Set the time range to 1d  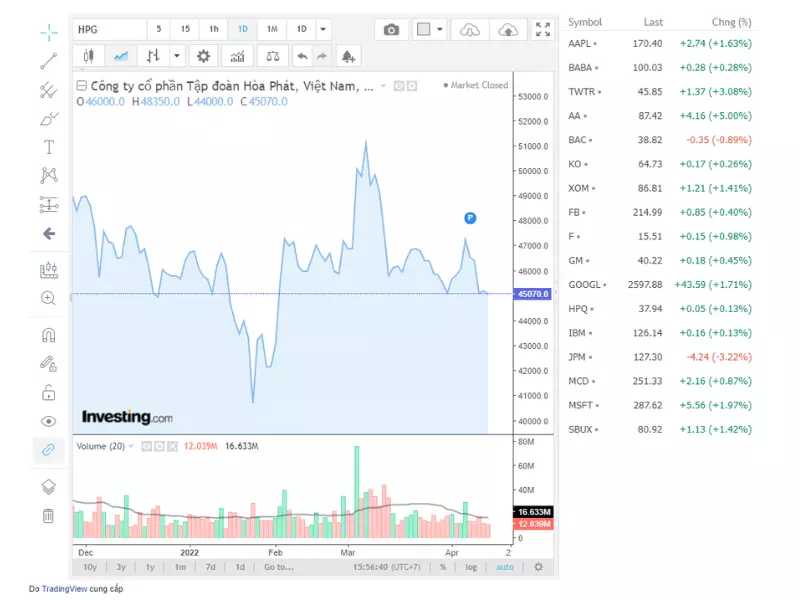[240, 567]
